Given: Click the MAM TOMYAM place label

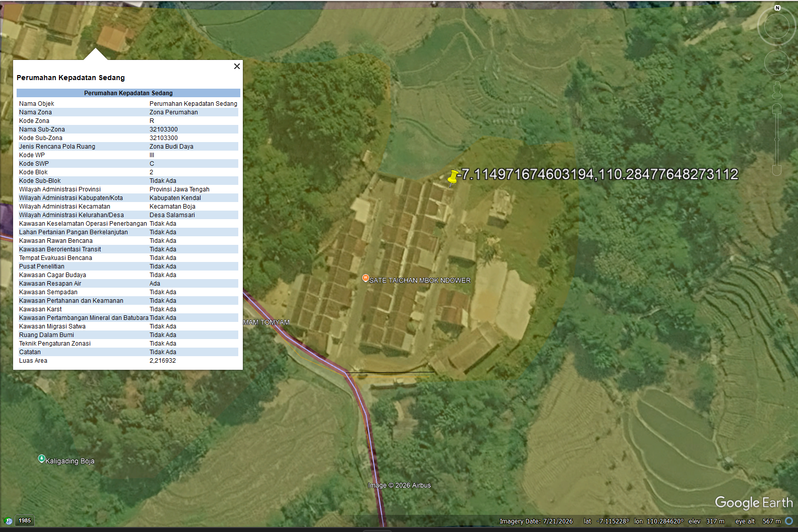Looking at the screenshot, I should pyautogui.click(x=267, y=322).
